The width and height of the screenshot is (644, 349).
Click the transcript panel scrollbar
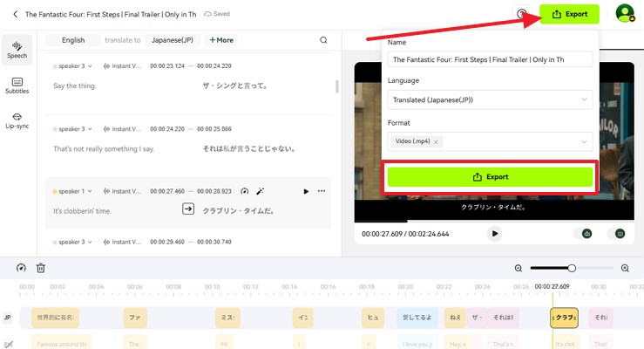pos(337,86)
